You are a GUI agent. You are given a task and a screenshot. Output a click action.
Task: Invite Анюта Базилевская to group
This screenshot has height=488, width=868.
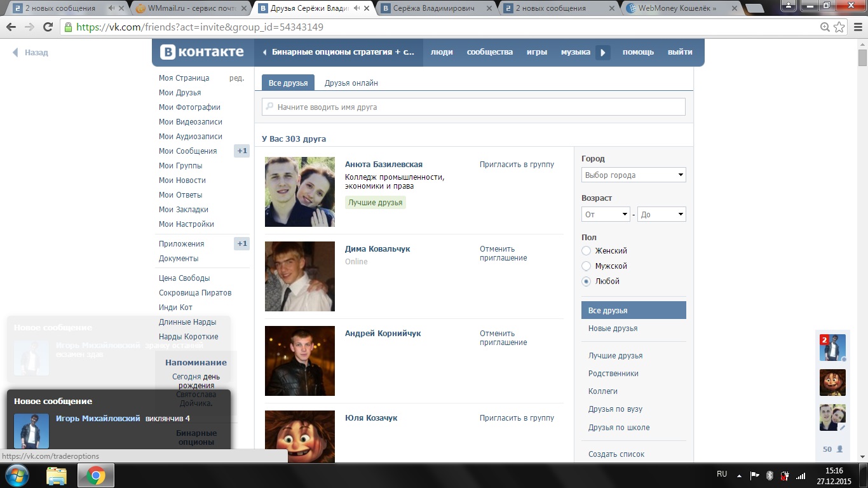517,165
